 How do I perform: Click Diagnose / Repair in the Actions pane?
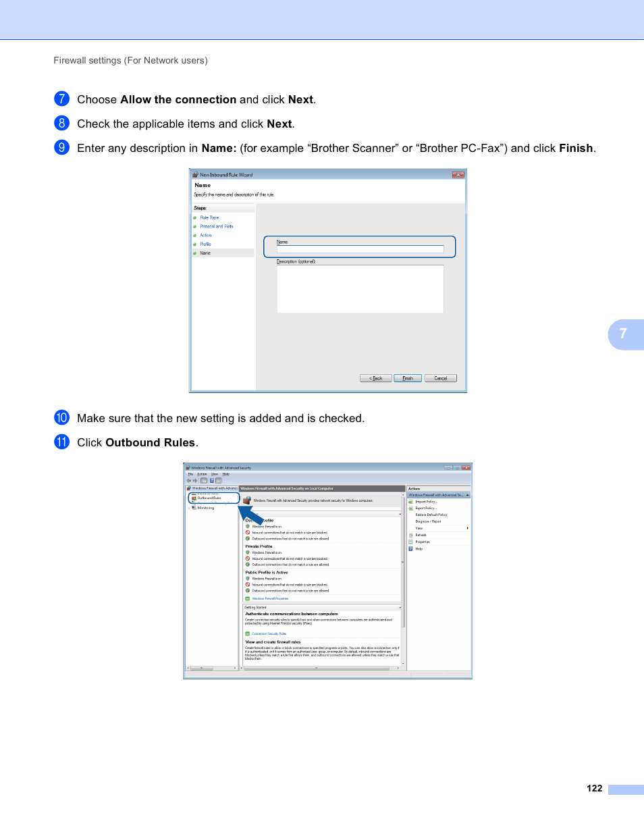[428, 521]
